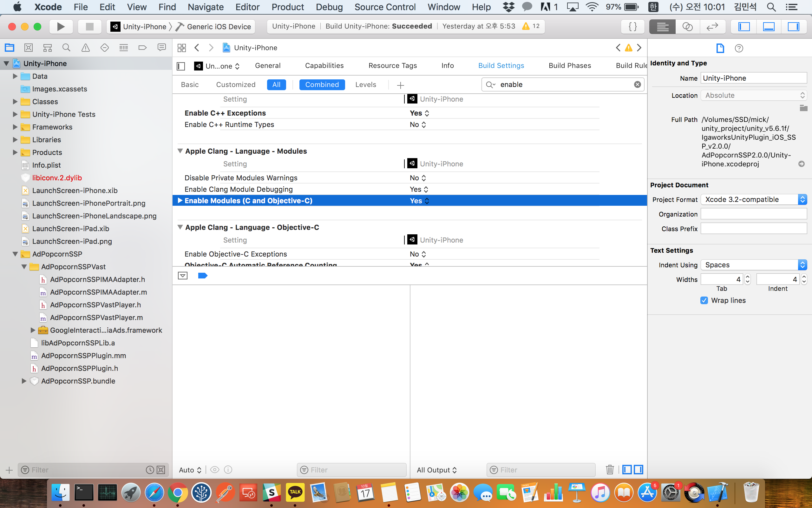This screenshot has width=812, height=508.
Task: Show the Issue navigator warning icon
Action: (x=86, y=48)
